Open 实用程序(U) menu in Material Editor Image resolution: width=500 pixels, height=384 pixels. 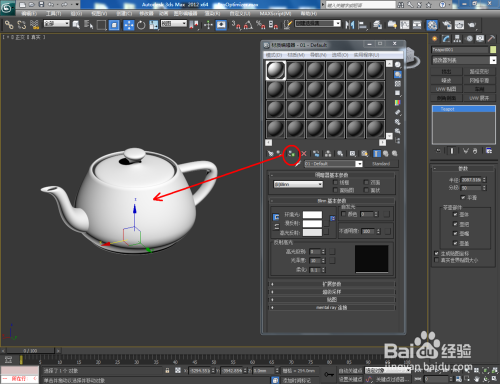[x=367, y=55]
